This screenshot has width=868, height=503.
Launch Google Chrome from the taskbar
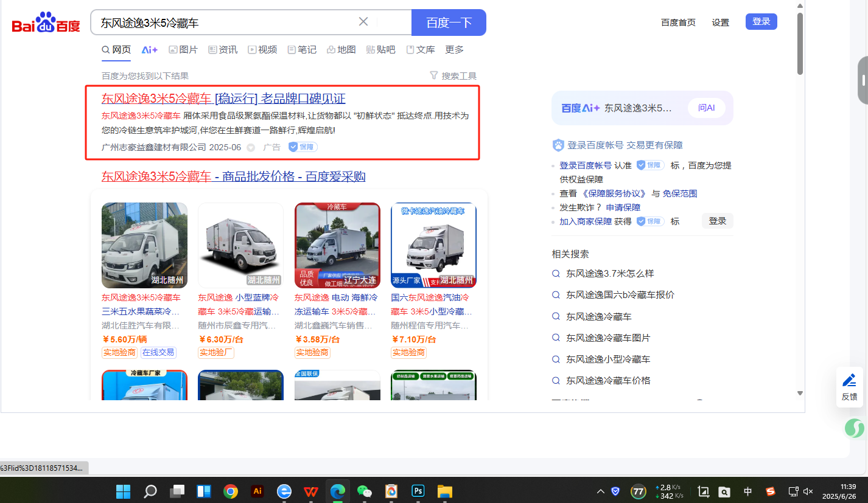[231, 491]
